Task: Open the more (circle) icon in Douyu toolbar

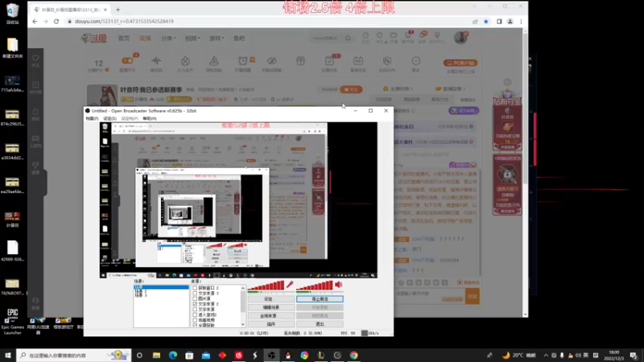Action: pyautogui.click(x=416, y=61)
